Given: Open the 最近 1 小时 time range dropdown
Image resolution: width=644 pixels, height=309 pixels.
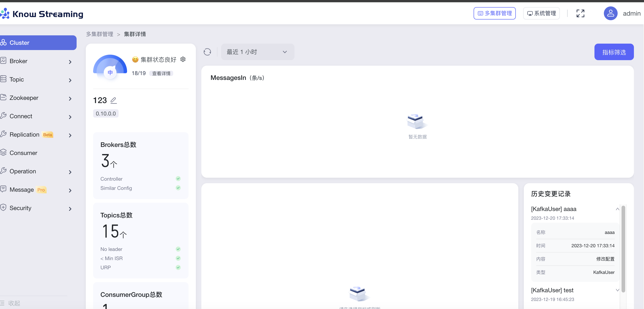Looking at the screenshot, I should [258, 52].
